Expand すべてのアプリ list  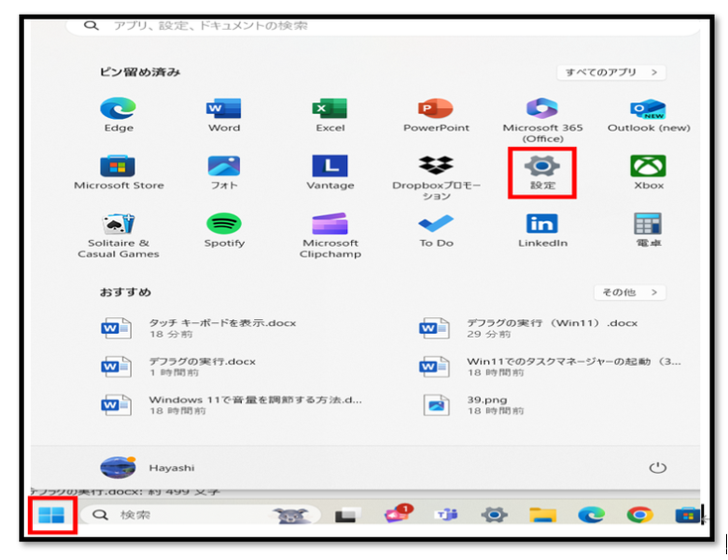(611, 72)
